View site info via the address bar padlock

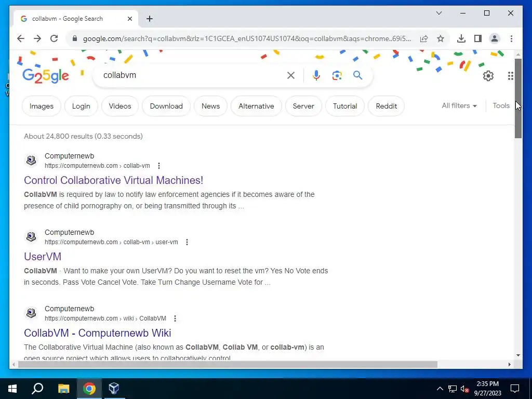click(x=75, y=38)
